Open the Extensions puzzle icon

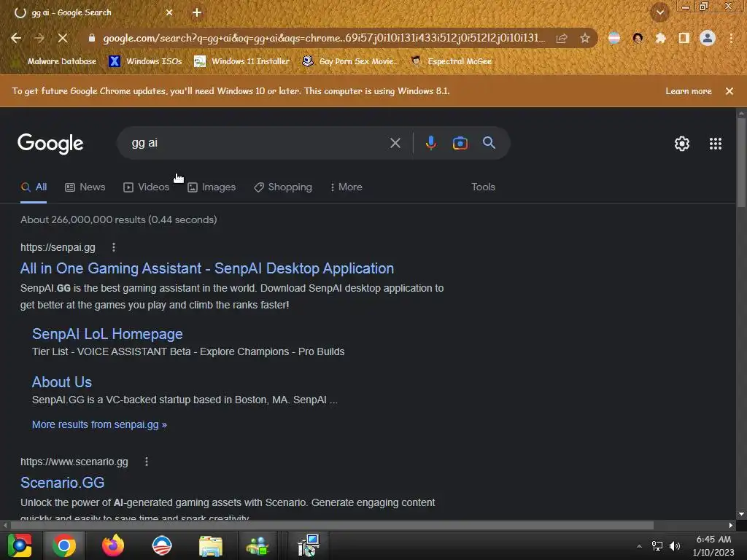(x=660, y=38)
